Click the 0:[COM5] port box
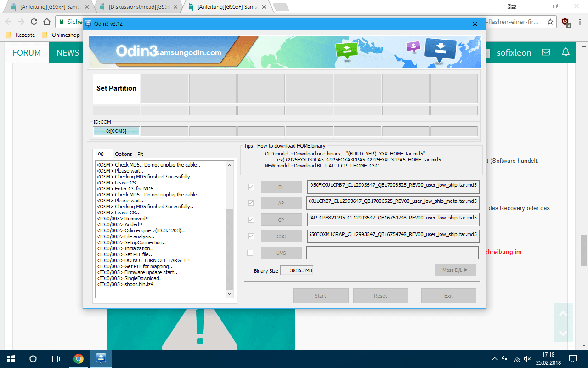This screenshot has height=368, width=588. tap(116, 131)
